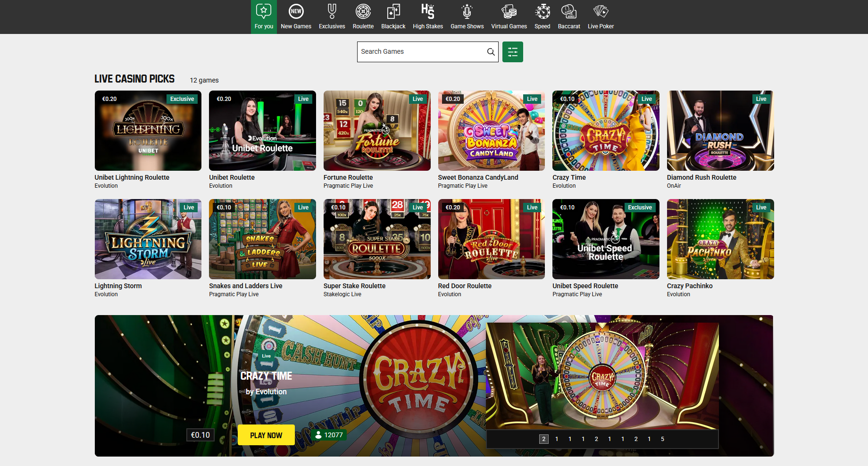
Task: Open the Unibet Lightning Roulette thumbnail
Action: (x=148, y=131)
